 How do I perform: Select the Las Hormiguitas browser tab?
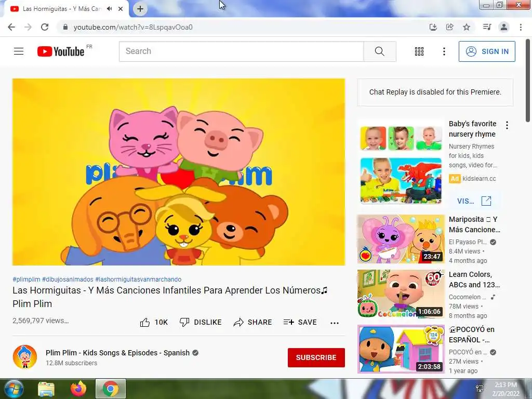tap(66, 9)
